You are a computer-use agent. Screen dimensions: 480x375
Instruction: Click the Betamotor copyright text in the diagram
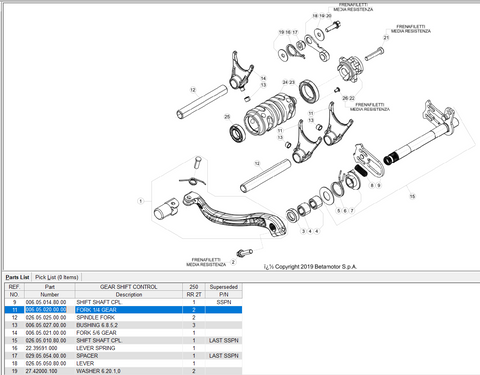pyautogui.click(x=310, y=267)
